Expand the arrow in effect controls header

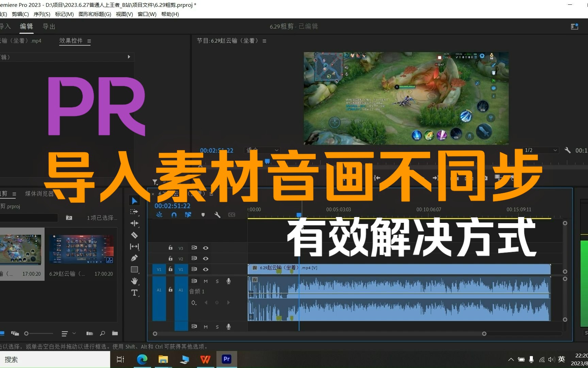pos(129,57)
